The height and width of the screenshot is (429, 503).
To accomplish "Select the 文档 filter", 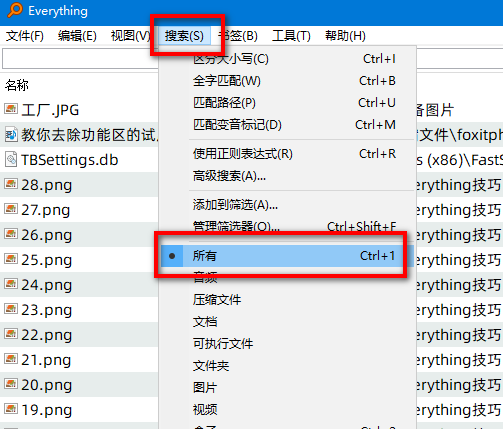I will click(x=287, y=322).
